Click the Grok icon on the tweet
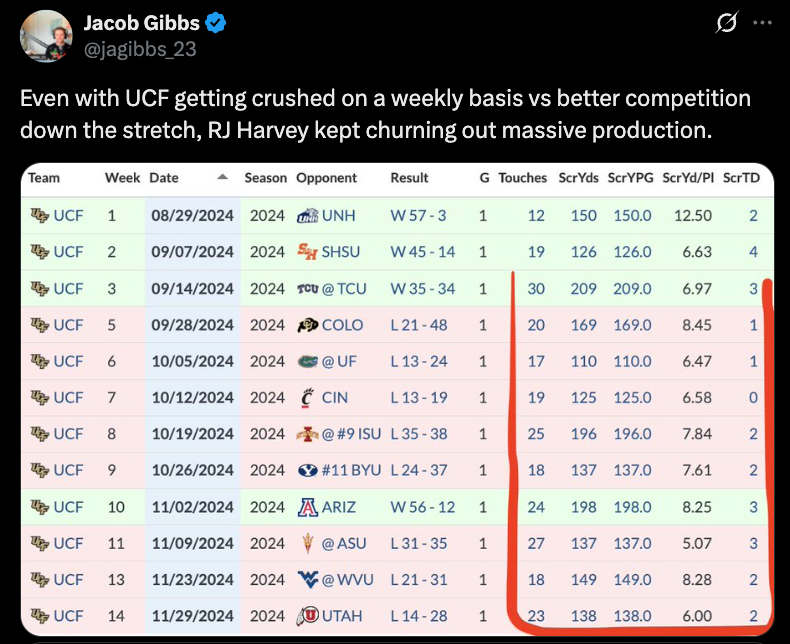Image resolution: width=790 pixels, height=644 pixels. point(726,22)
